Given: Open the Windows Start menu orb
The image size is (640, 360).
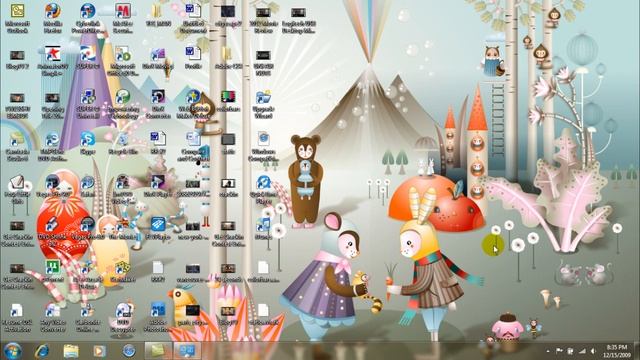Looking at the screenshot, I should 12,351.
